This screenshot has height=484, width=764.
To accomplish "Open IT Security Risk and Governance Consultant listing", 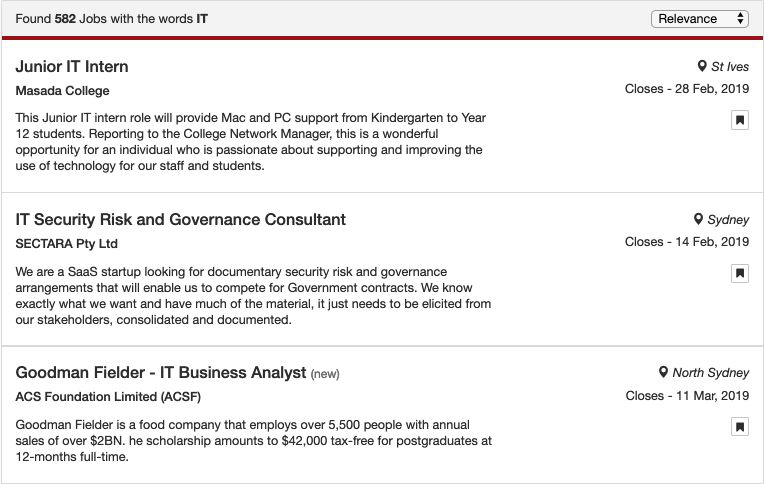I will coord(181,219).
